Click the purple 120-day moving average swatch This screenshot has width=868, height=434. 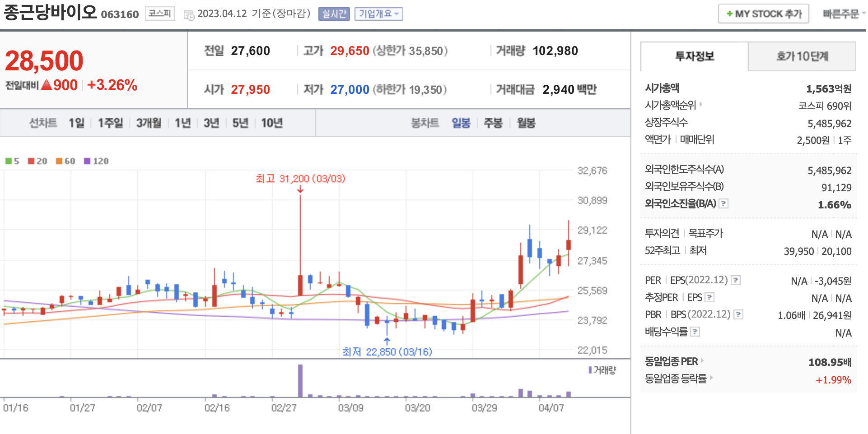point(87,161)
